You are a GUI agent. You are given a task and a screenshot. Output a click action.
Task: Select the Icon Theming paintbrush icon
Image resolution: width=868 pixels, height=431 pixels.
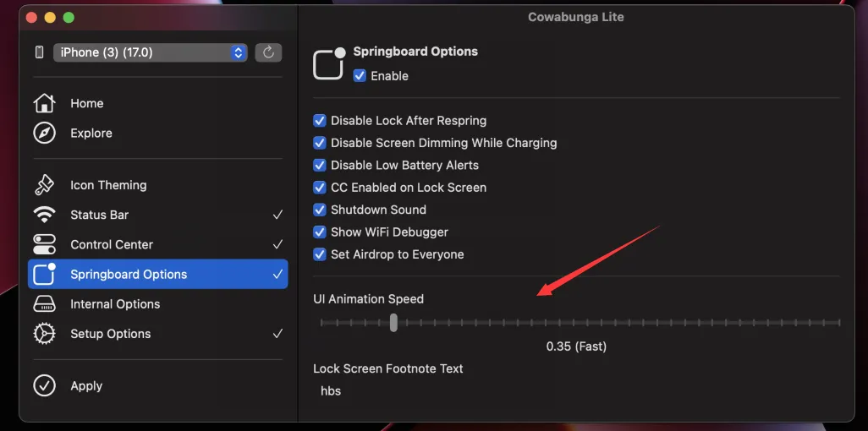coord(44,185)
